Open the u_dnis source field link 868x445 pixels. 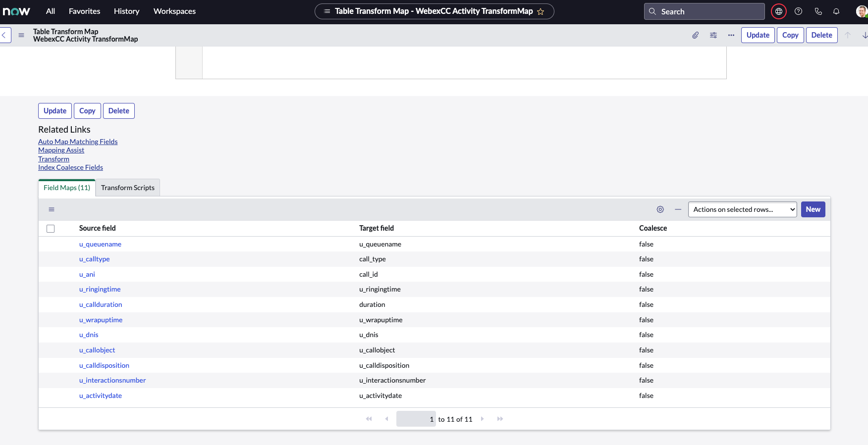pyautogui.click(x=89, y=335)
